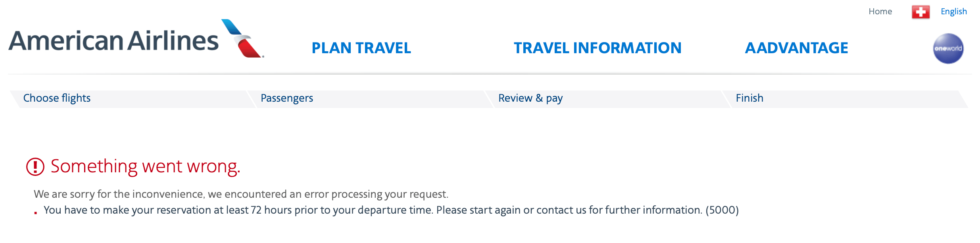Select the Swiss flag country icon
This screenshot has height=243, width=980.
(921, 12)
